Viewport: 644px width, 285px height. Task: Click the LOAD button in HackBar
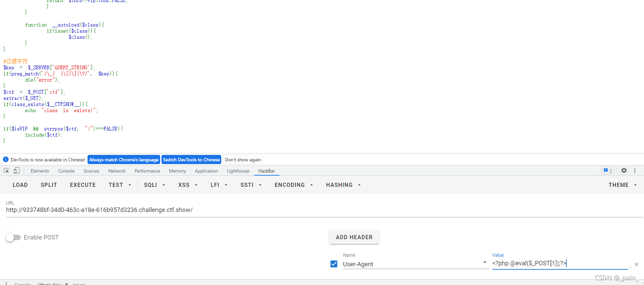point(20,185)
